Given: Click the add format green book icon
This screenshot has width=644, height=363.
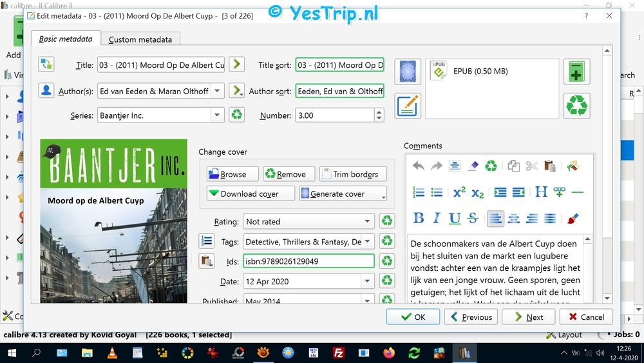Looking at the screenshot, I should [x=576, y=72].
